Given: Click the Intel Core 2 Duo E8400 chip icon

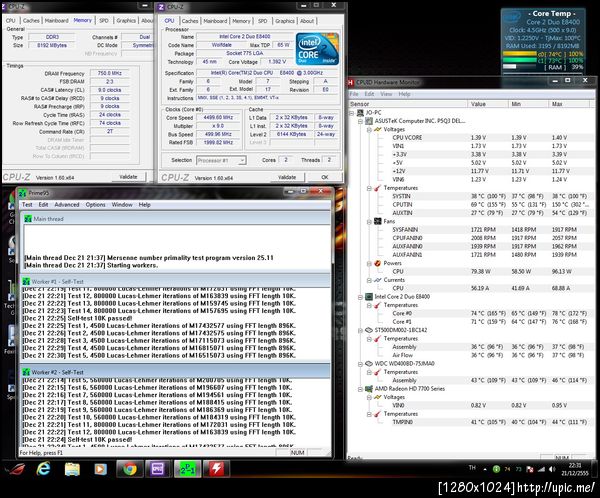Looking at the screenshot, I should pos(369,297).
